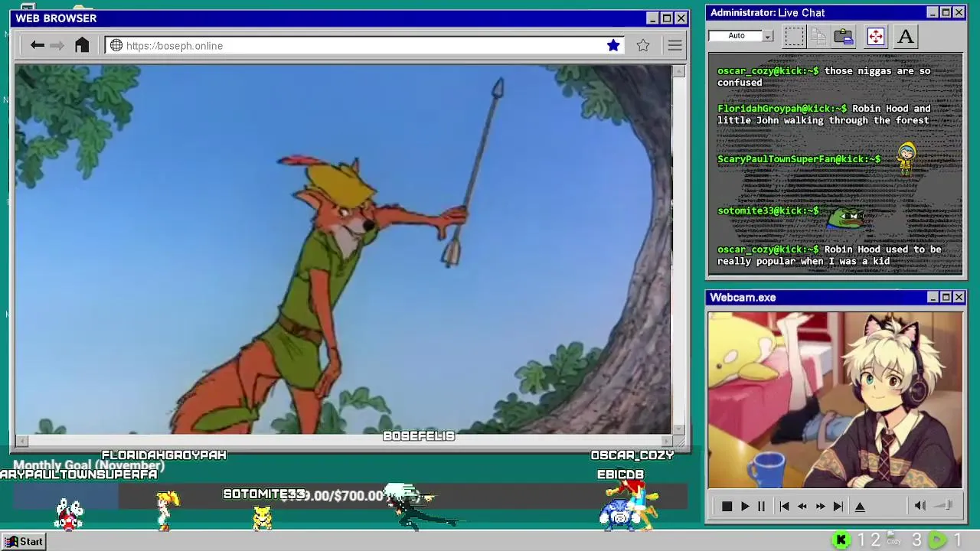Viewport: 980px width, 551px height.
Task: Click the eject button in Webcam.exe
Action: pos(860,506)
